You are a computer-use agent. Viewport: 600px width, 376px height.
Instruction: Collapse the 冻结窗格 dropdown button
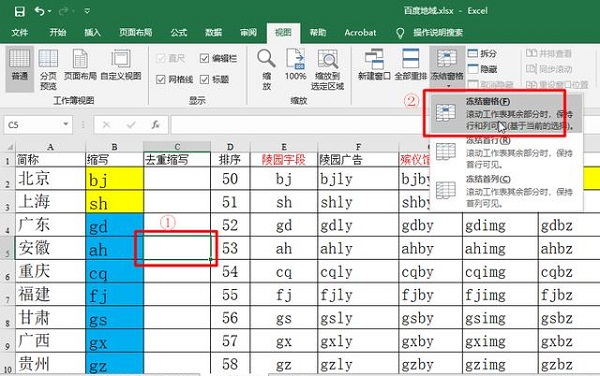click(x=447, y=67)
